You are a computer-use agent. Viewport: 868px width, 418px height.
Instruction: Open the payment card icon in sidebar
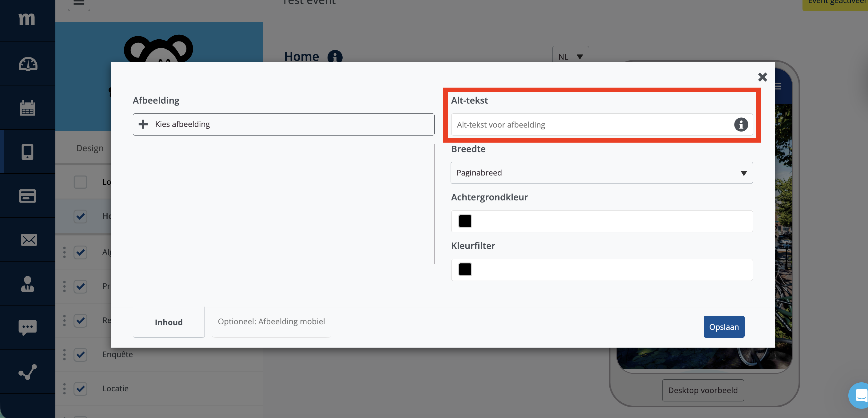pos(28,196)
